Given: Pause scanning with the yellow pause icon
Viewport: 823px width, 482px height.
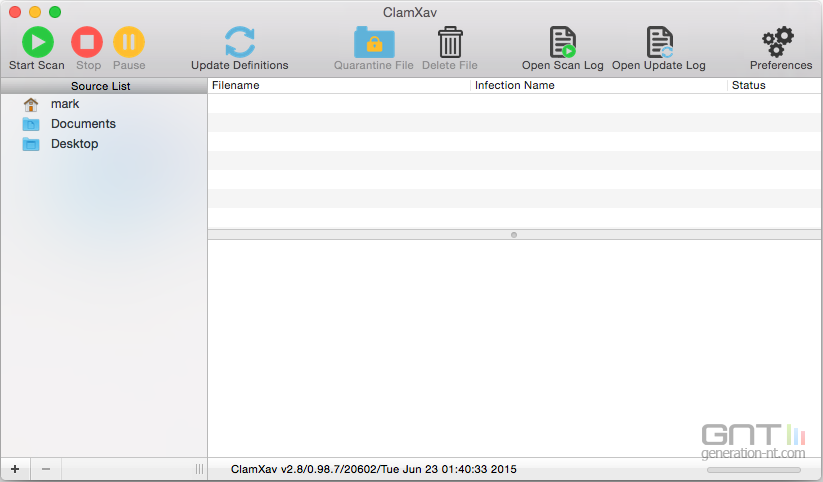Looking at the screenshot, I should point(129,42).
